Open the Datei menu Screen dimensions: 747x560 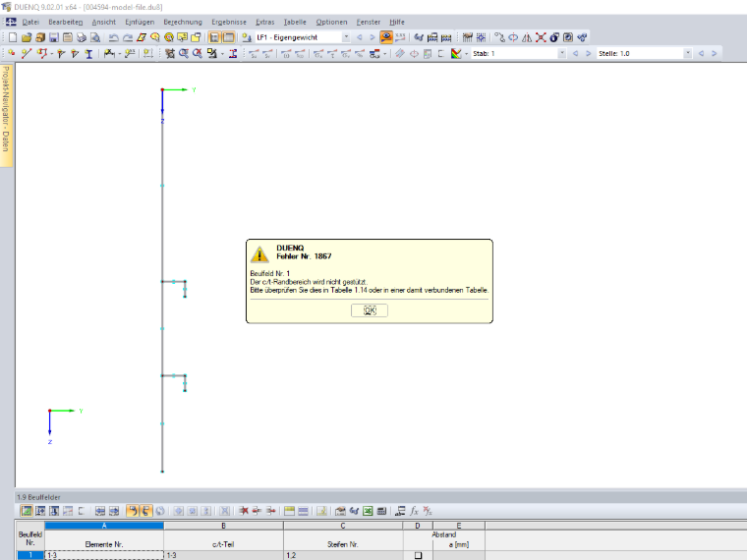click(x=30, y=22)
